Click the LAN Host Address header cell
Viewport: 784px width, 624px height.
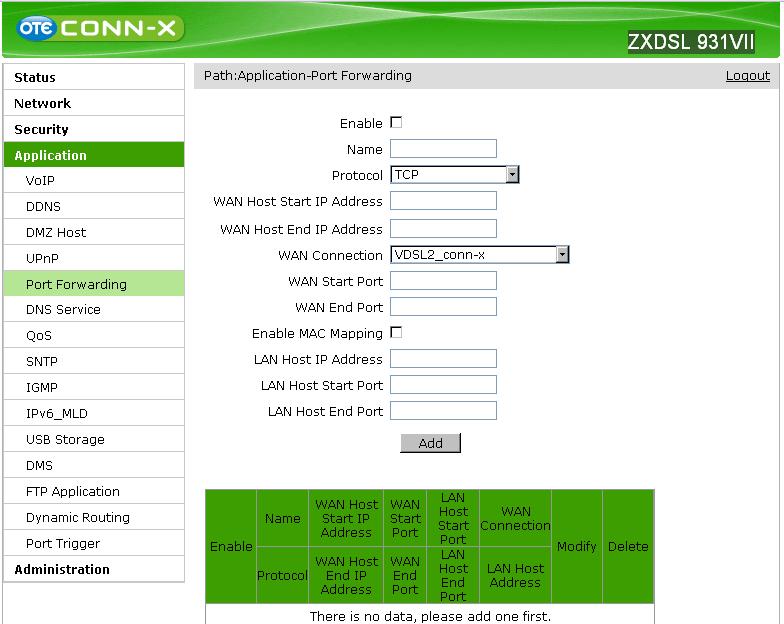tap(516, 576)
